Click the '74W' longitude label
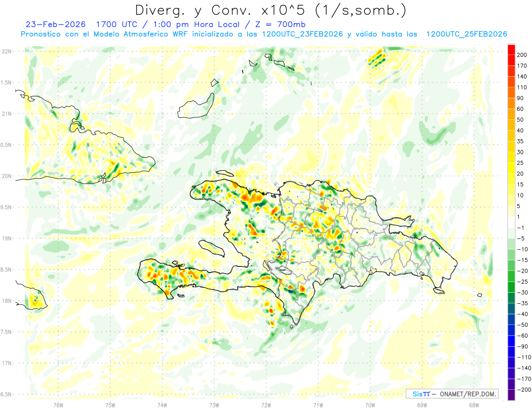This screenshot has width=532, height=411. point(162,405)
